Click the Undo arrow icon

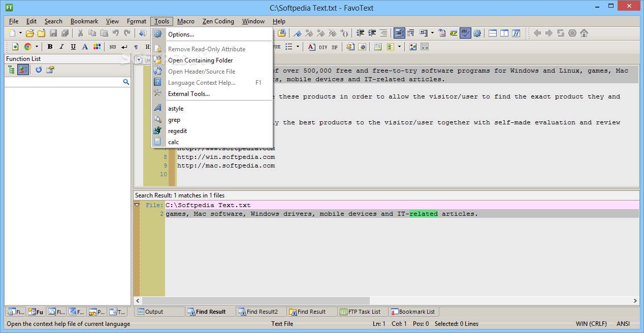115,34
